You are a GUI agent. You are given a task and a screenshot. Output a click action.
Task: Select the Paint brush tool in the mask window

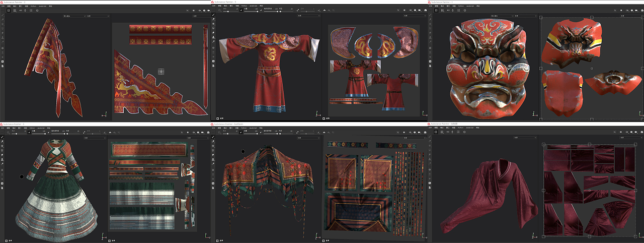click(431, 15)
